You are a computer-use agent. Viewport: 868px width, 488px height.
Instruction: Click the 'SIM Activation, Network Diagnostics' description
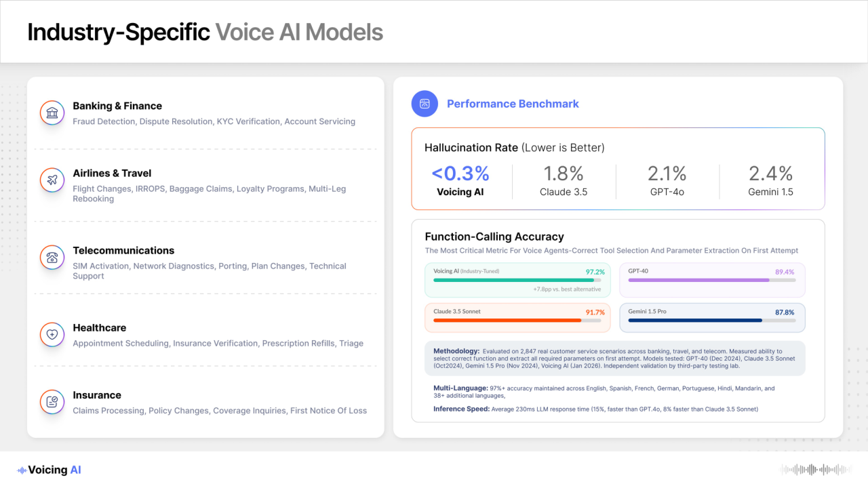(210, 271)
